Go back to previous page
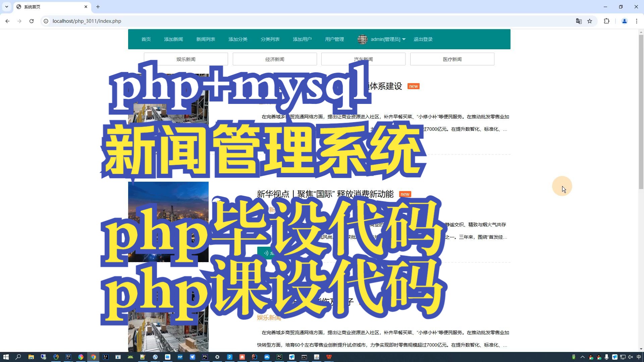This screenshot has width=644, height=362. point(7,21)
